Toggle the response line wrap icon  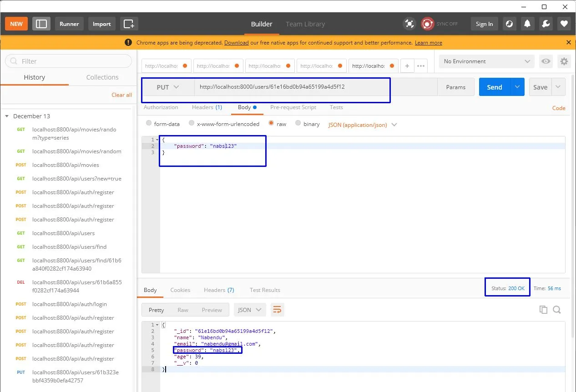[x=277, y=310]
